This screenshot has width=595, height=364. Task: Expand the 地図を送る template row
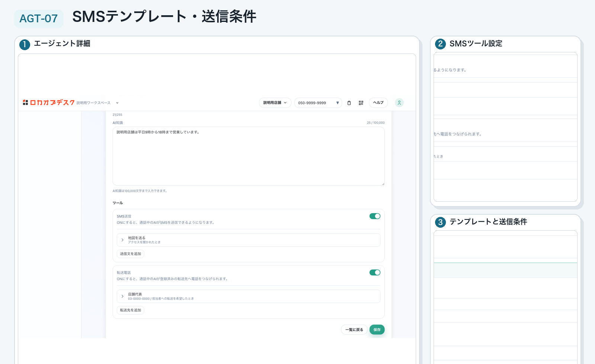[248, 240]
